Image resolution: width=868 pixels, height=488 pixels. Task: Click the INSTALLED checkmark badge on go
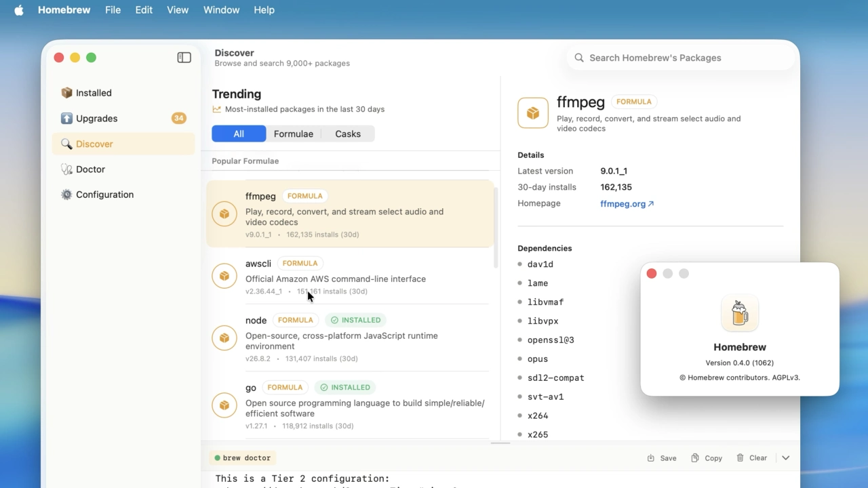coord(345,388)
